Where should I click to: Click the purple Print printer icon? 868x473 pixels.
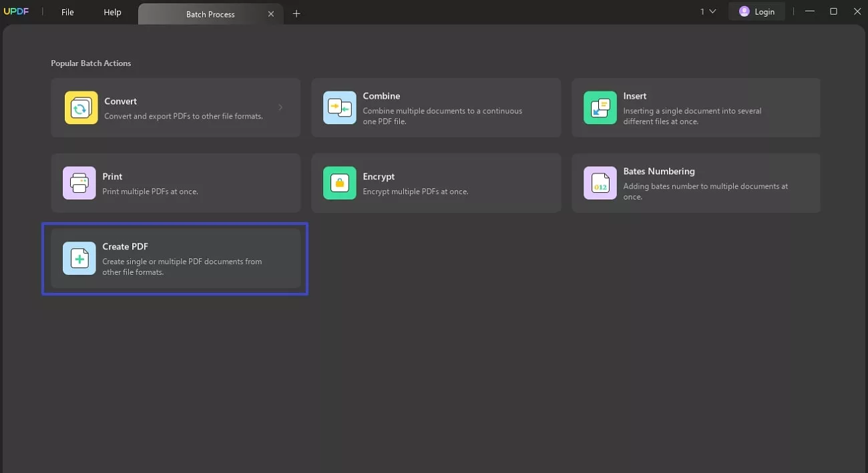point(79,183)
